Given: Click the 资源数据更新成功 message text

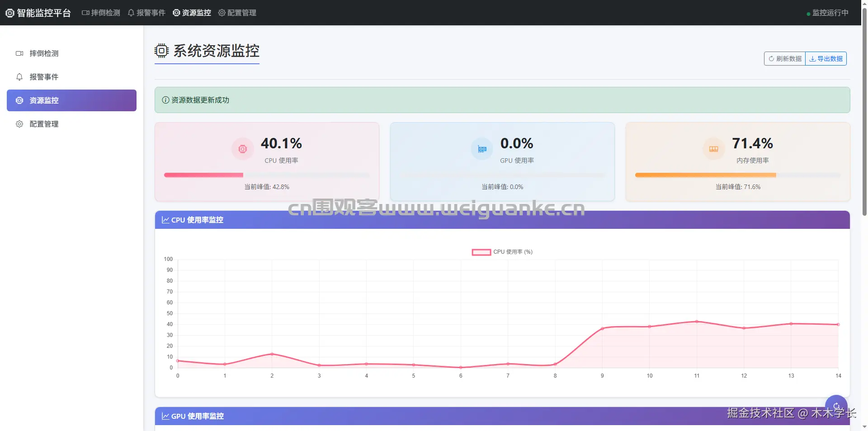Looking at the screenshot, I should coord(200,100).
